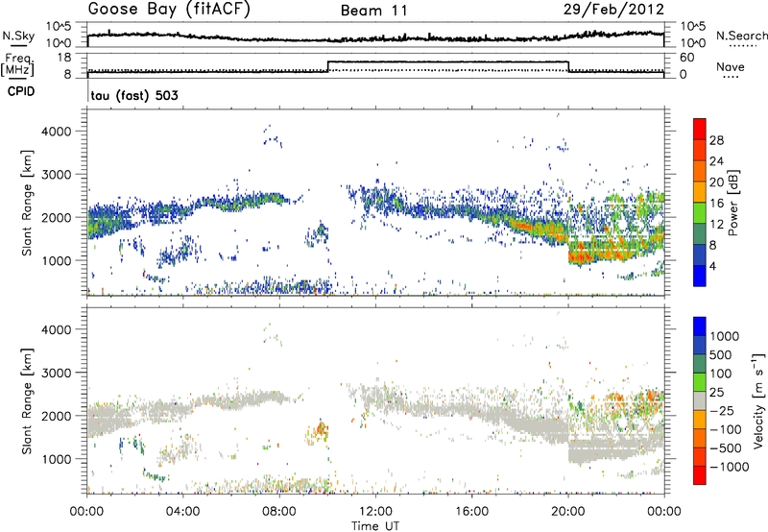
Task: Click the power panel 'Slant Range [km]' label
Action: [x=27, y=203]
